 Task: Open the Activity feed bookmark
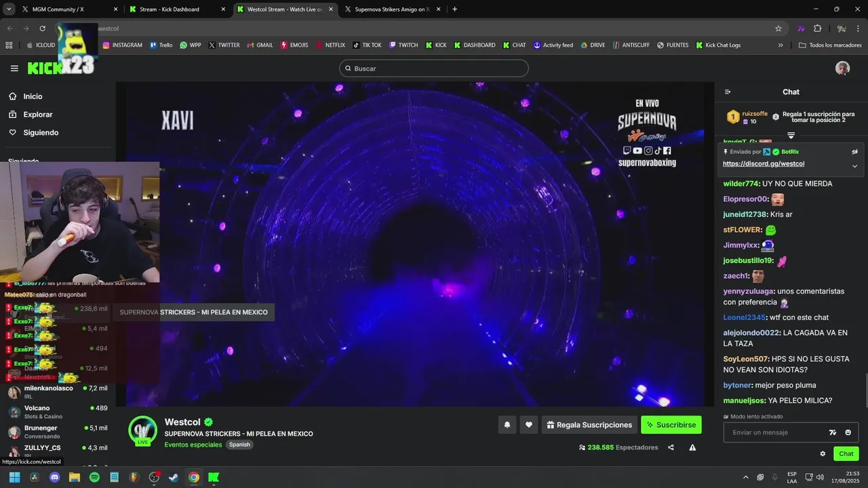pyautogui.click(x=553, y=45)
